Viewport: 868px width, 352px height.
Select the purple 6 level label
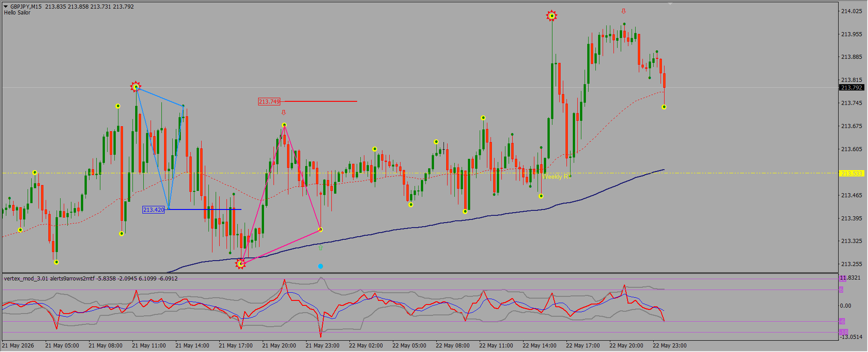[x=841, y=290]
